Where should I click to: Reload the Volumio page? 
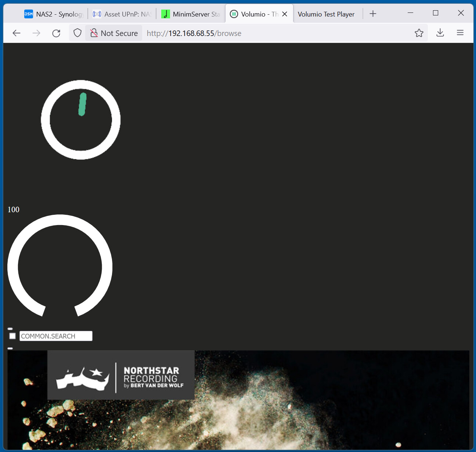click(x=56, y=33)
